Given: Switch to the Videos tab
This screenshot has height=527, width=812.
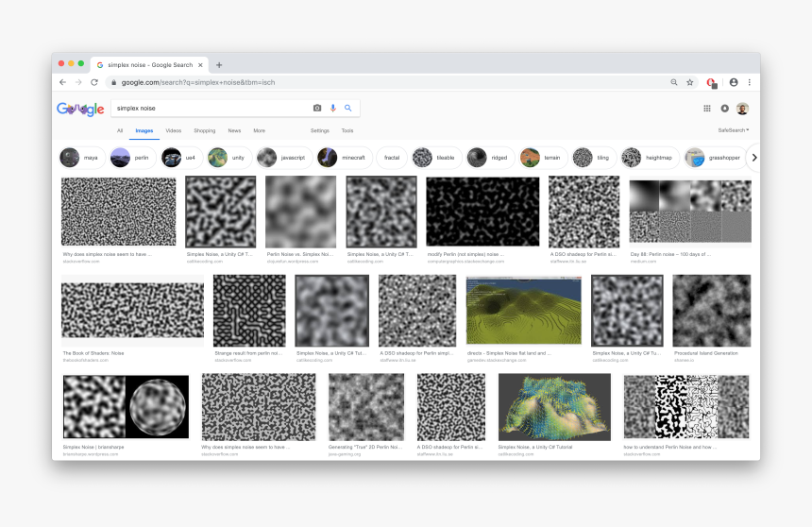Looking at the screenshot, I should click(x=174, y=130).
